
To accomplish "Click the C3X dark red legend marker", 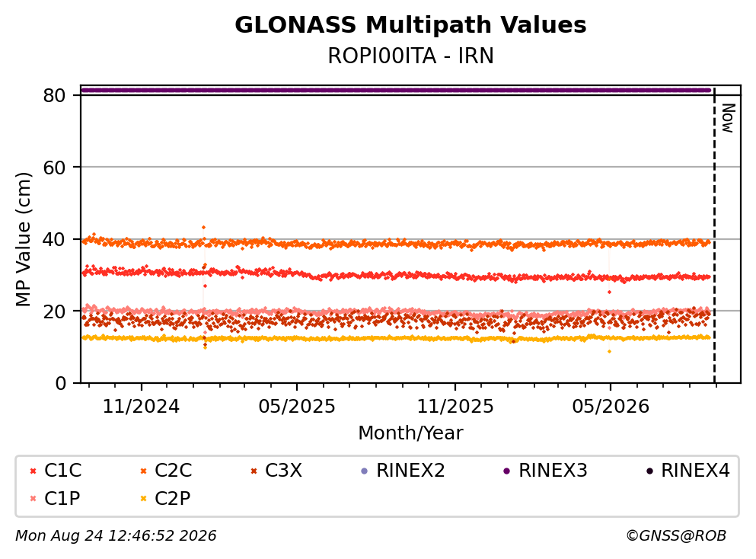I will 254,471.
